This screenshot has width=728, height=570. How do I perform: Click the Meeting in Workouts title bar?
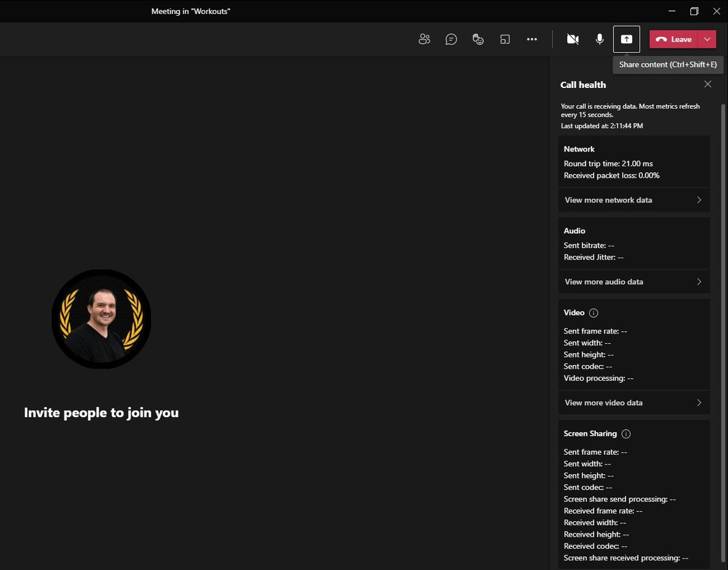coord(190,11)
